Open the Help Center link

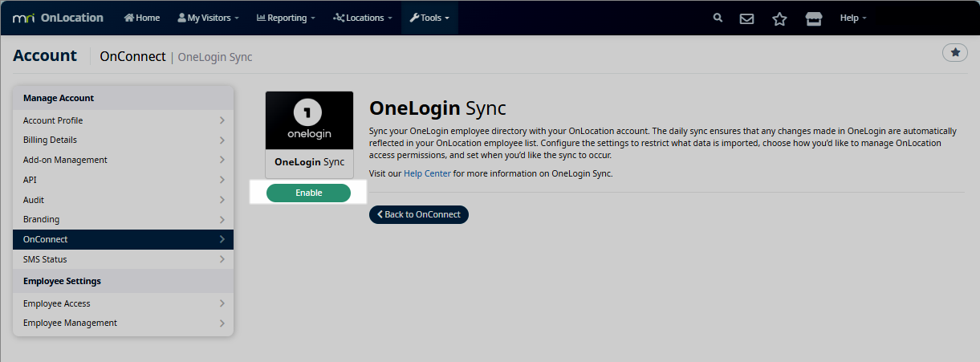click(x=426, y=173)
